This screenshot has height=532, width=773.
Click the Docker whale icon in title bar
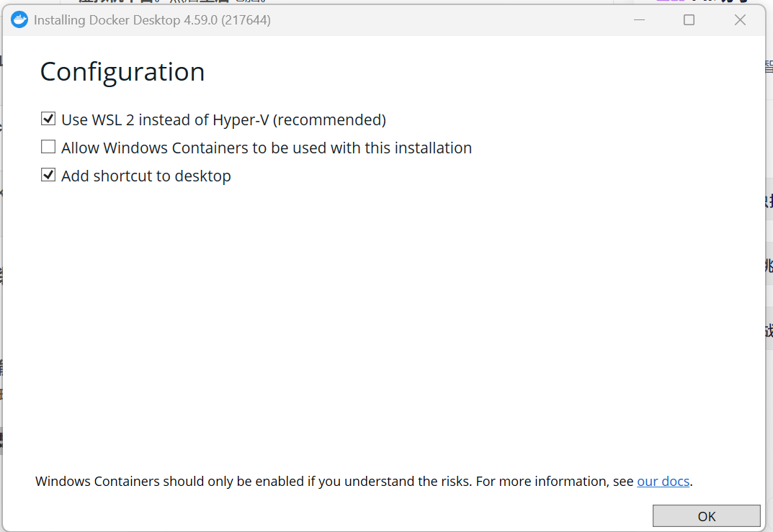click(19, 19)
